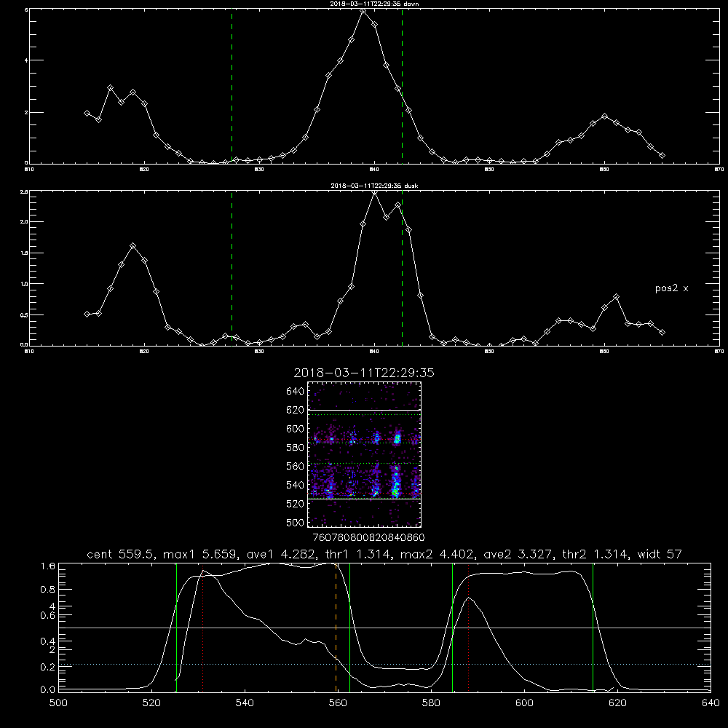Click the 560 tick label on bottom plot x-axis

tap(338, 703)
